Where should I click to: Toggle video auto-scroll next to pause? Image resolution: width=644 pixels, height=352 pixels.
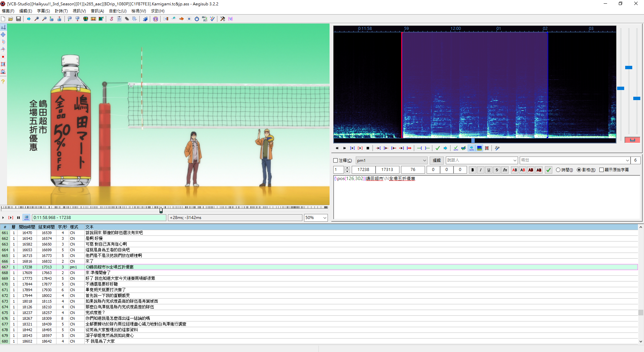[27, 218]
